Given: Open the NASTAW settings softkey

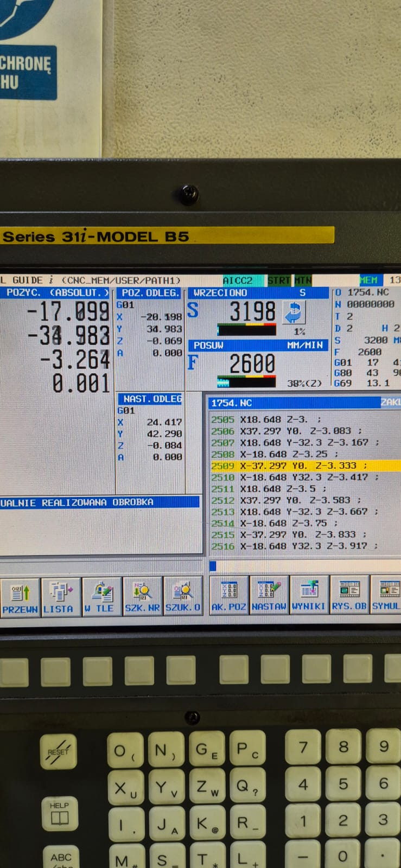Looking at the screenshot, I should (x=269, y=595).
